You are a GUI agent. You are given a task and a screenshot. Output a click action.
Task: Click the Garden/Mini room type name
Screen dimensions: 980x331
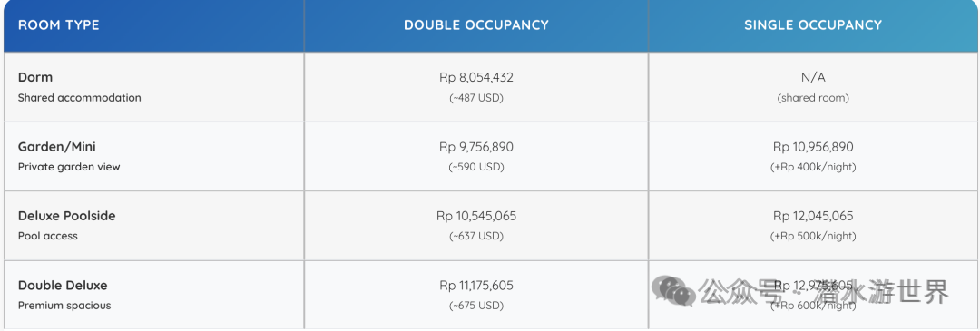57,147
